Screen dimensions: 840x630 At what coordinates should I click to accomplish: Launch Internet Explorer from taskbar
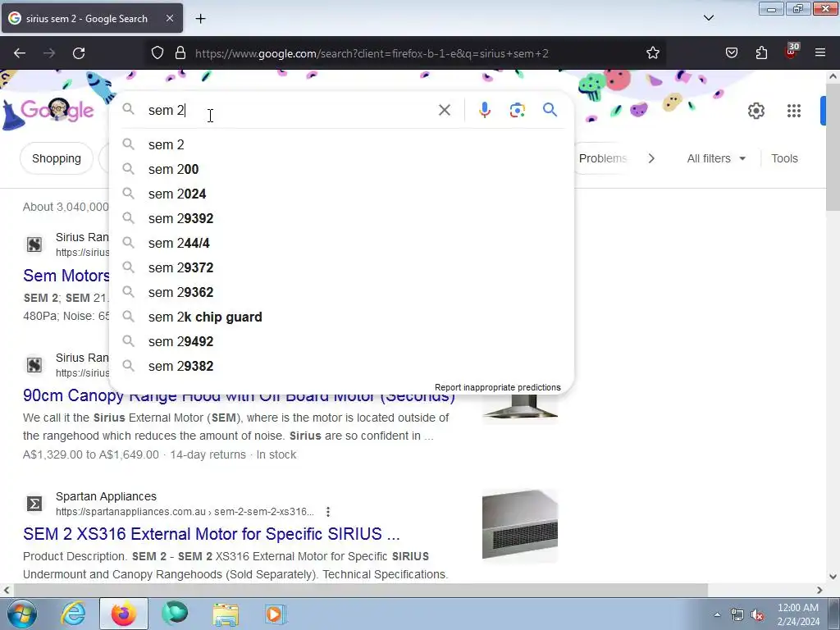click(73, 614)
